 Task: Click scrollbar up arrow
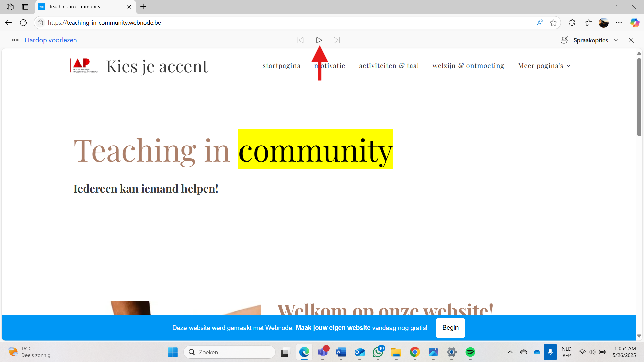point(639,54)
